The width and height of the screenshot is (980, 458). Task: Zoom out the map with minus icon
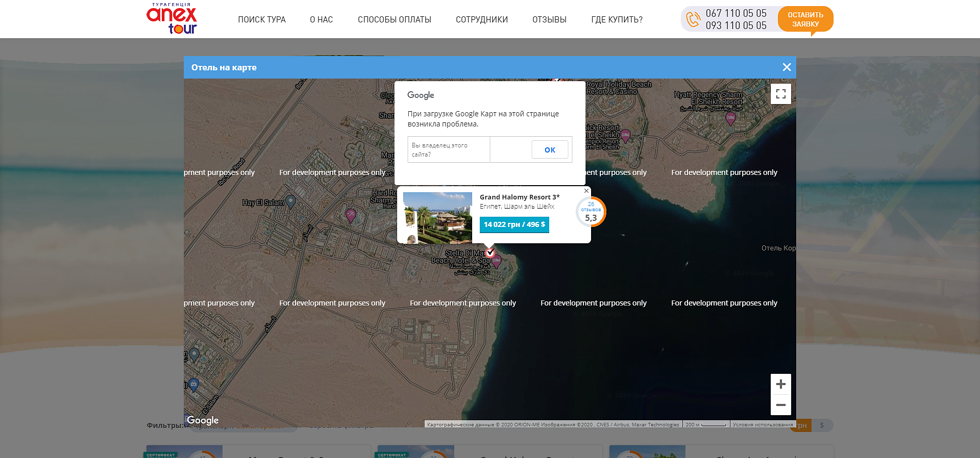780,405
